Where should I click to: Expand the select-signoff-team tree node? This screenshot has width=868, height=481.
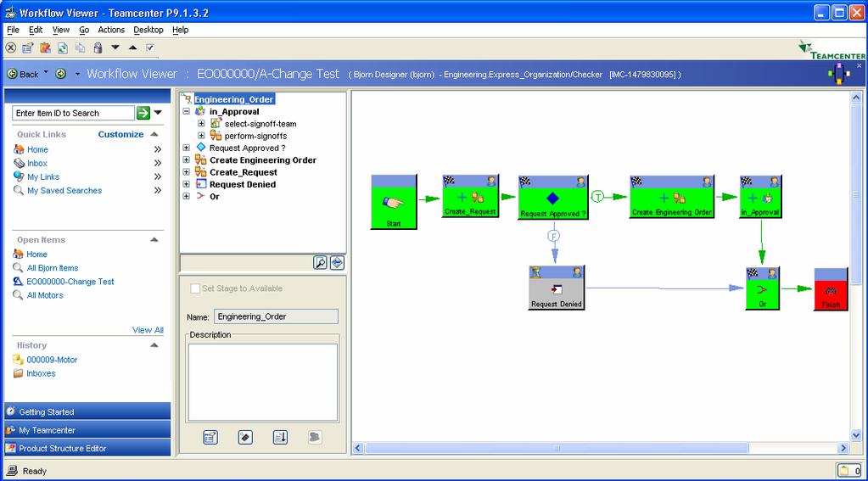click(x=201, y=124)
